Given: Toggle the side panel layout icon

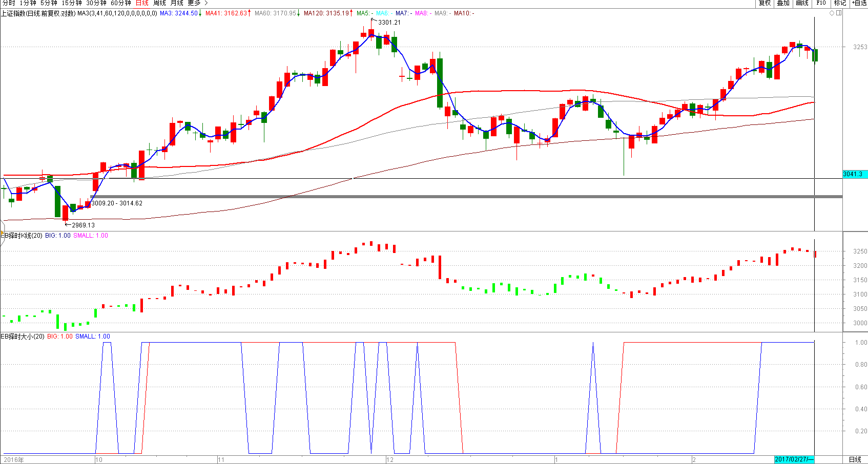Looking at the screenshot, I should [839, 13].
